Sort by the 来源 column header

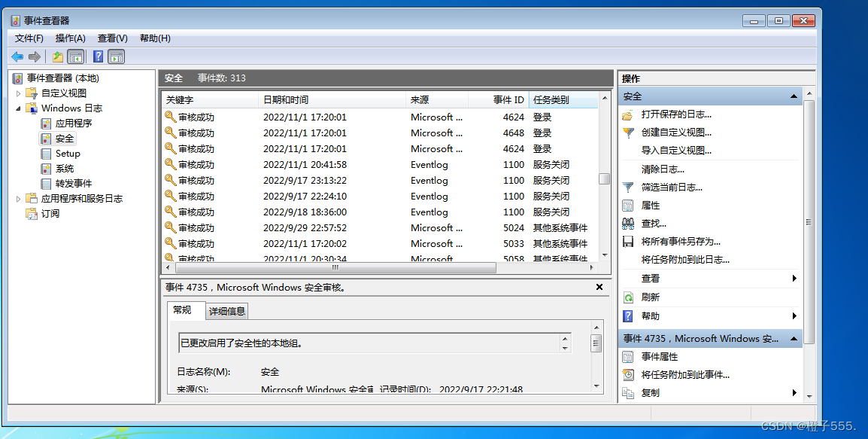click(437, 99)
